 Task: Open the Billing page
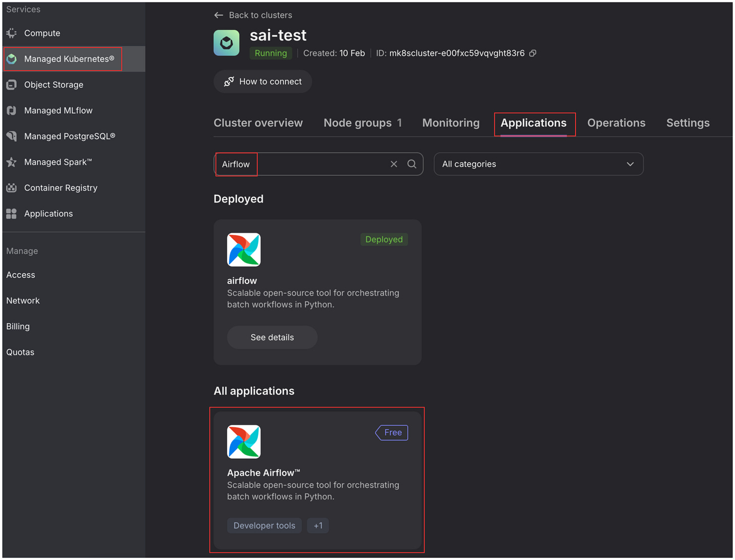click(18, 327)
